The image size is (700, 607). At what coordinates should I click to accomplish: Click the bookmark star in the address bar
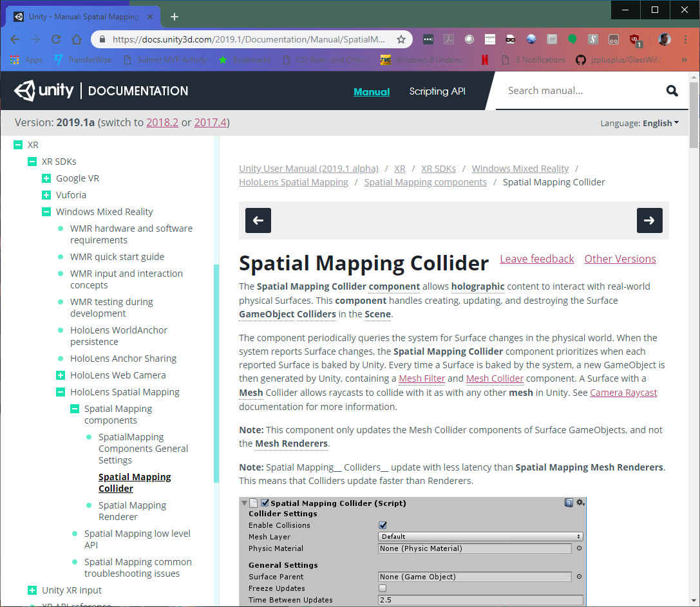point(401,39)
